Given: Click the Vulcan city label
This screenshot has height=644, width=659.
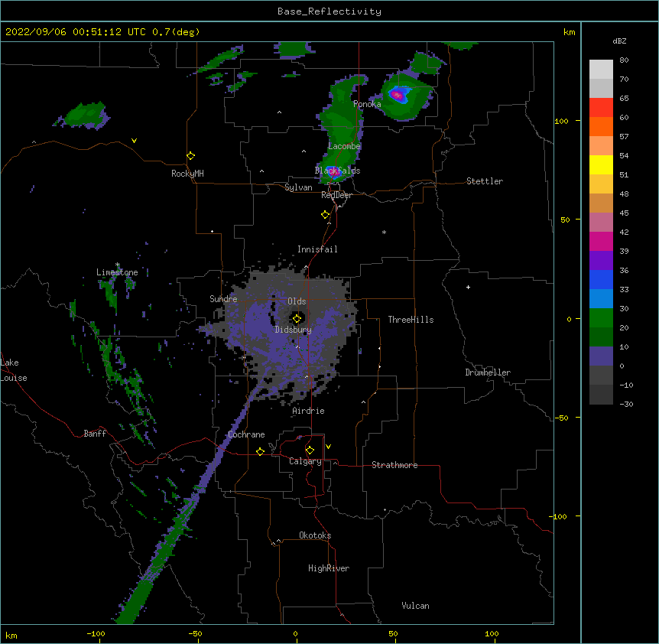Looking at the screenshot, I should [415, 606].
